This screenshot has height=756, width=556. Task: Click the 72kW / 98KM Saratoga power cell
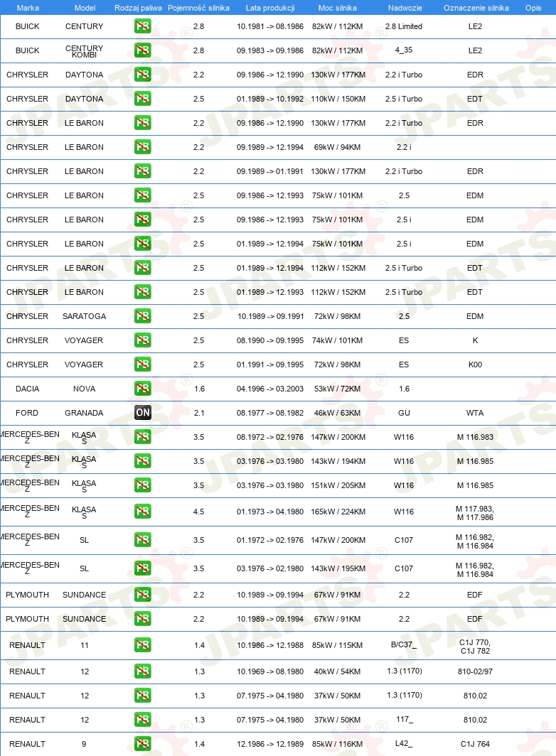337,315
